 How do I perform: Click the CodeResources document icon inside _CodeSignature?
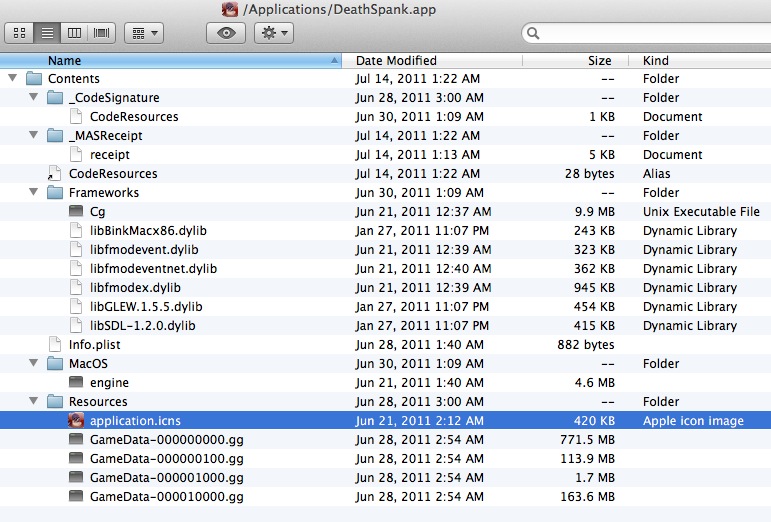76,116
